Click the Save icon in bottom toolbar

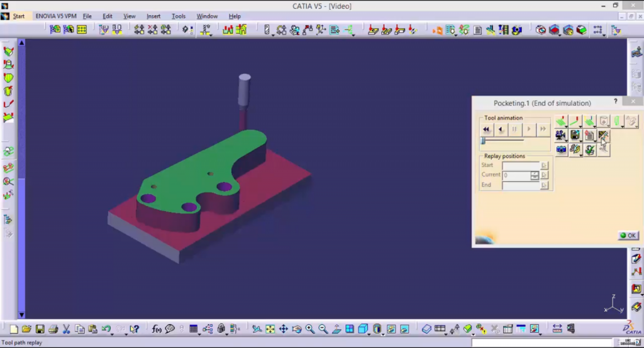(40, 329)
